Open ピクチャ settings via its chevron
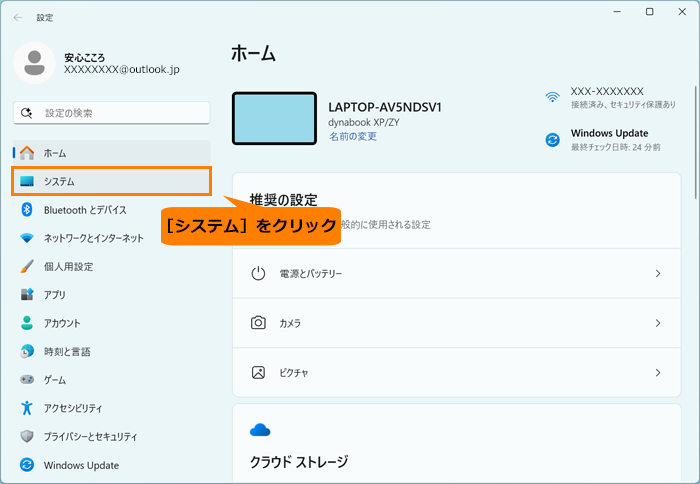 coord(658,372)
